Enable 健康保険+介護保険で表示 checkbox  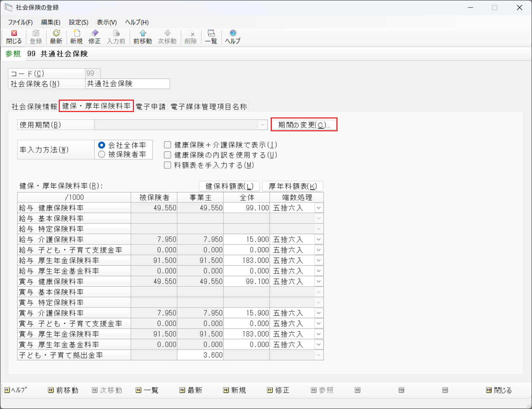[168, 145]
